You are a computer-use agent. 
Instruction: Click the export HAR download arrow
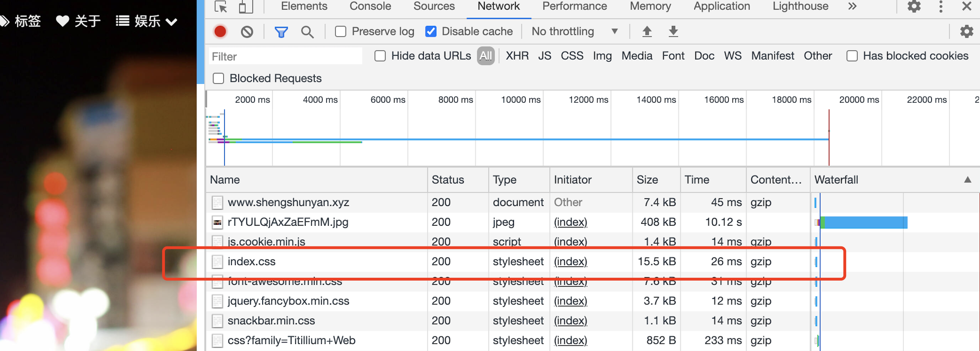[673, 31]
